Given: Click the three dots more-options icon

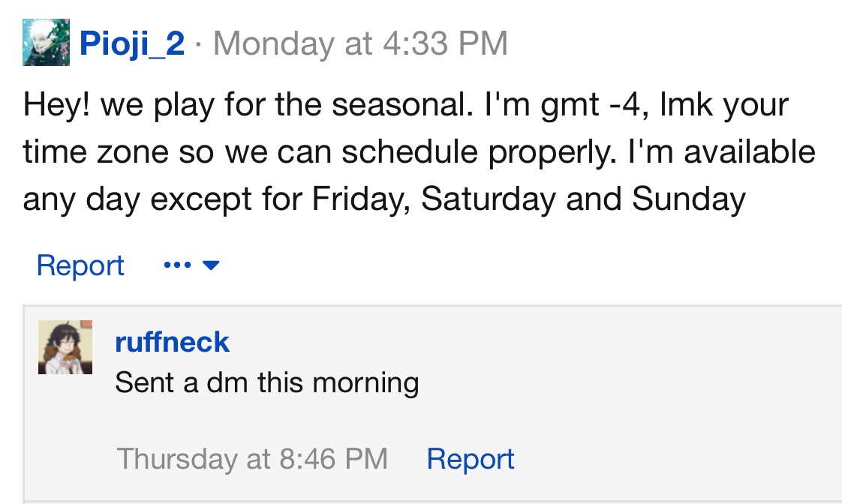Looking at the screenshot, I should pos(176,265).
